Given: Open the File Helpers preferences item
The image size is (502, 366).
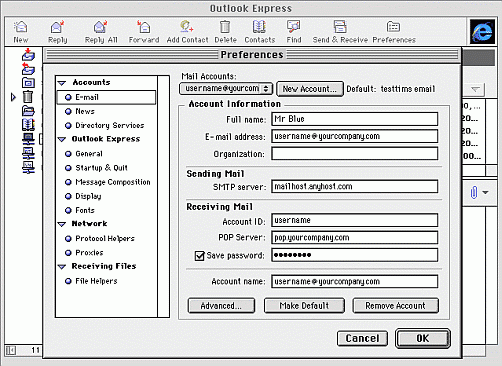Looking at the screenshot, I should coord(96,281).
